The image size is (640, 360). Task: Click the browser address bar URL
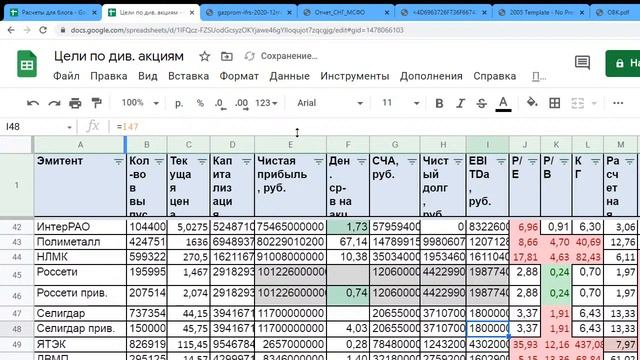(x=237, y=30)
